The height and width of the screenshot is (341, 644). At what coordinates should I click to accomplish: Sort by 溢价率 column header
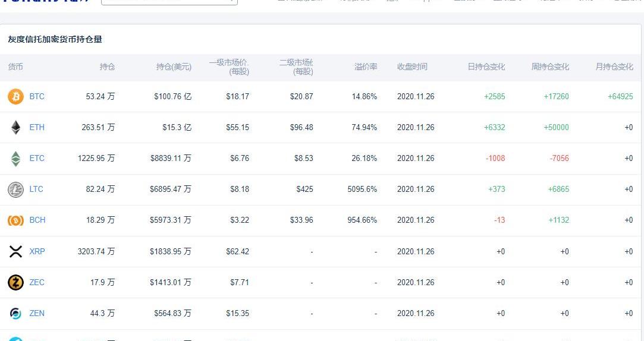pyautogui.click(x=366, y=67)
